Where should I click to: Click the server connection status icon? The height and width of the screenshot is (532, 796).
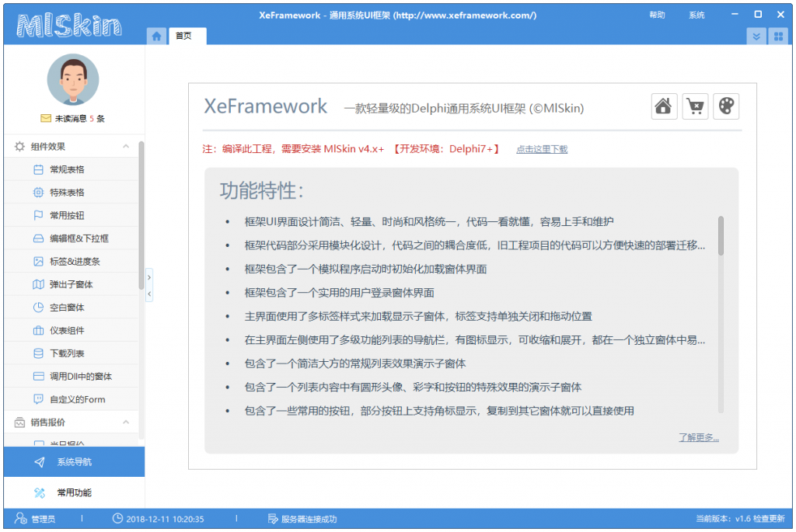273,518
